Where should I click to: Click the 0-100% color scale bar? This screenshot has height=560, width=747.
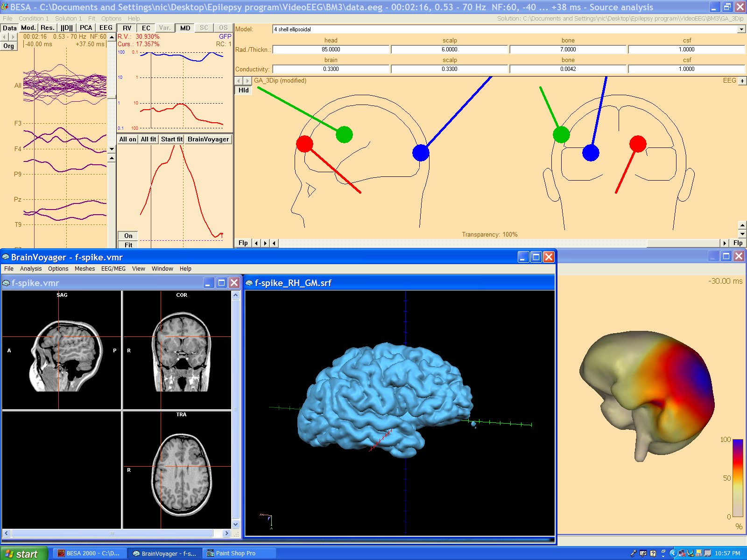pyautogui.click(x=738, y=478)
